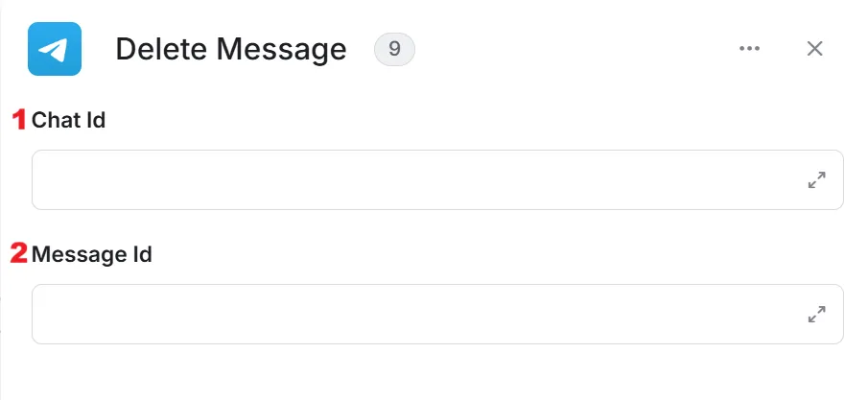Screen dimensions: 868x400
Task: Click the red number 2 marker
Action: coord(19,254)
